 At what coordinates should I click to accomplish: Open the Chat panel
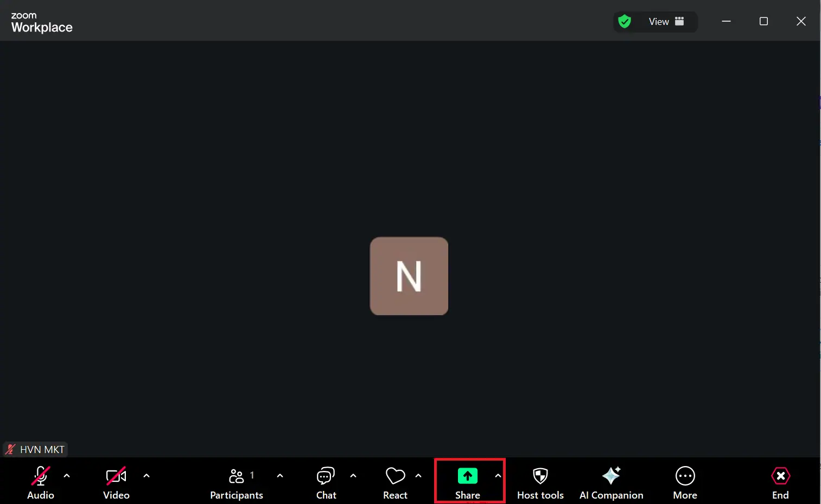326,482
